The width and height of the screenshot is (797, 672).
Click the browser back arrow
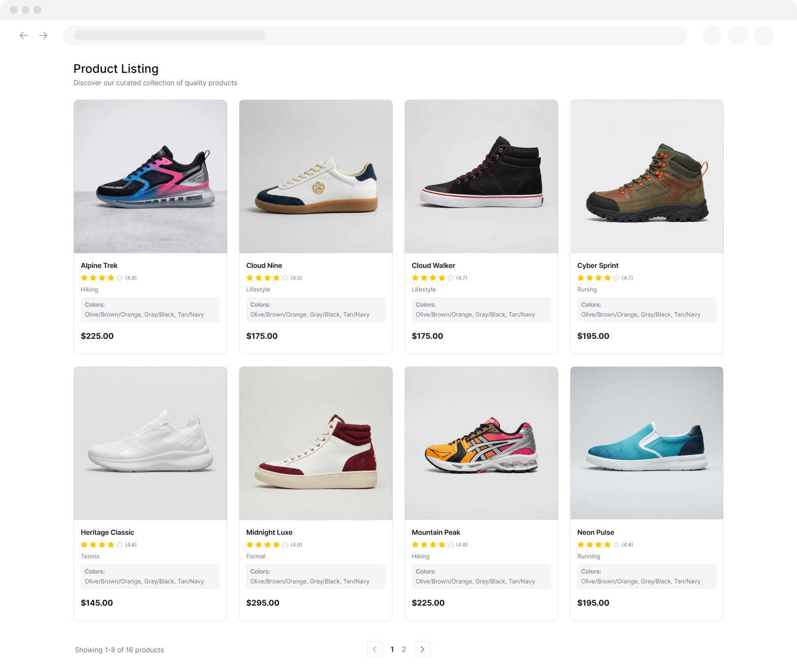point(24,35)
